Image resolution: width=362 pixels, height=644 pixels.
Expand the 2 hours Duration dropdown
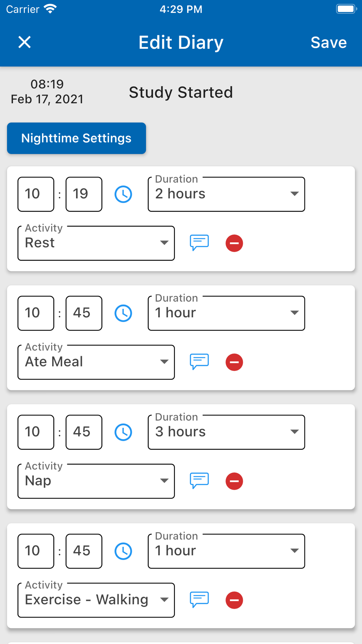(x=226, y=194)
